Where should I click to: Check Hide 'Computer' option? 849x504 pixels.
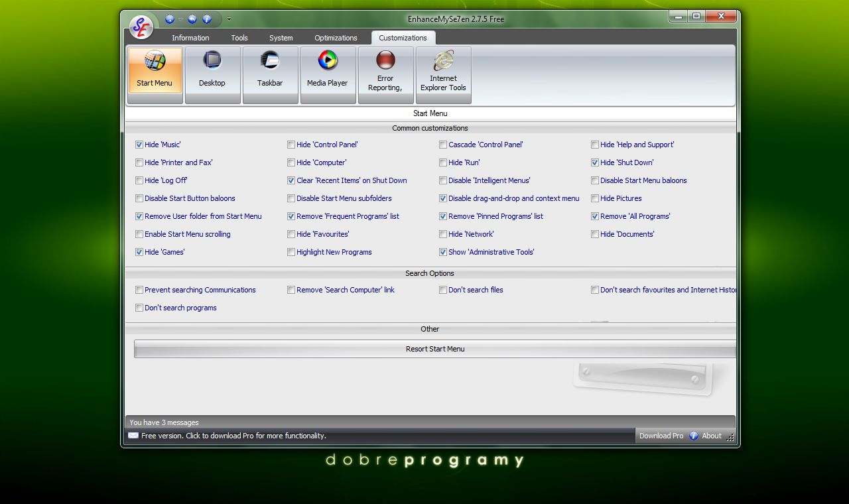[x=291, y=162]
